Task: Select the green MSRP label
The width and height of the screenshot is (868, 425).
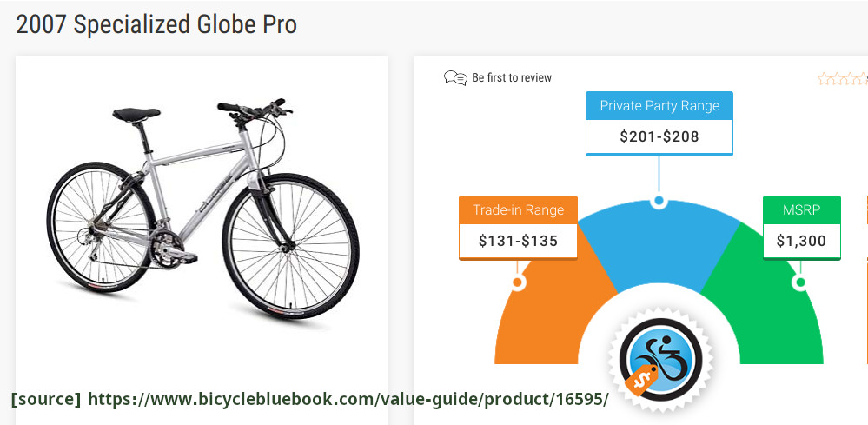Action: coord(802,209)
